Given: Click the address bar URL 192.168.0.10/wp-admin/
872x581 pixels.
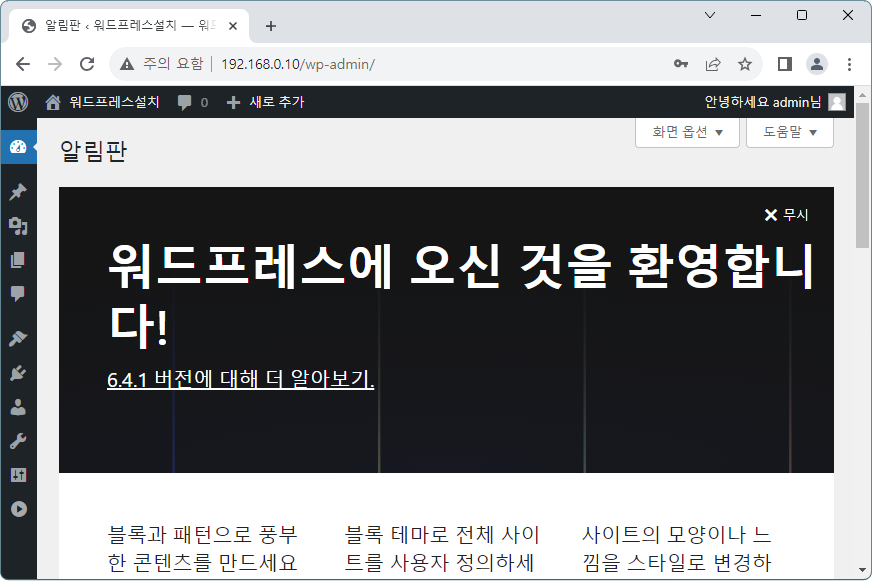Looking at the screenshot, I should point(298,64).
